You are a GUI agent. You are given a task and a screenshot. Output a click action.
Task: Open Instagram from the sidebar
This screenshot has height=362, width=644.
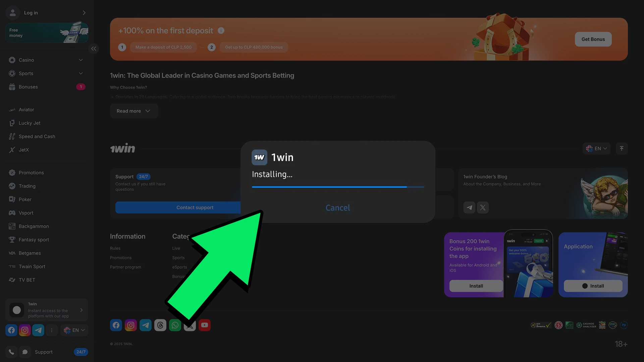25,330
